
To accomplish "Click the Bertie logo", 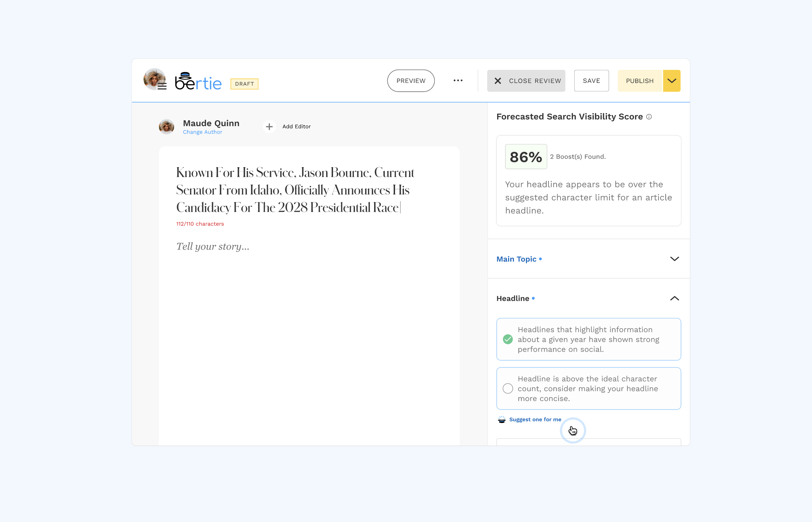I will (x=198, y=82).
